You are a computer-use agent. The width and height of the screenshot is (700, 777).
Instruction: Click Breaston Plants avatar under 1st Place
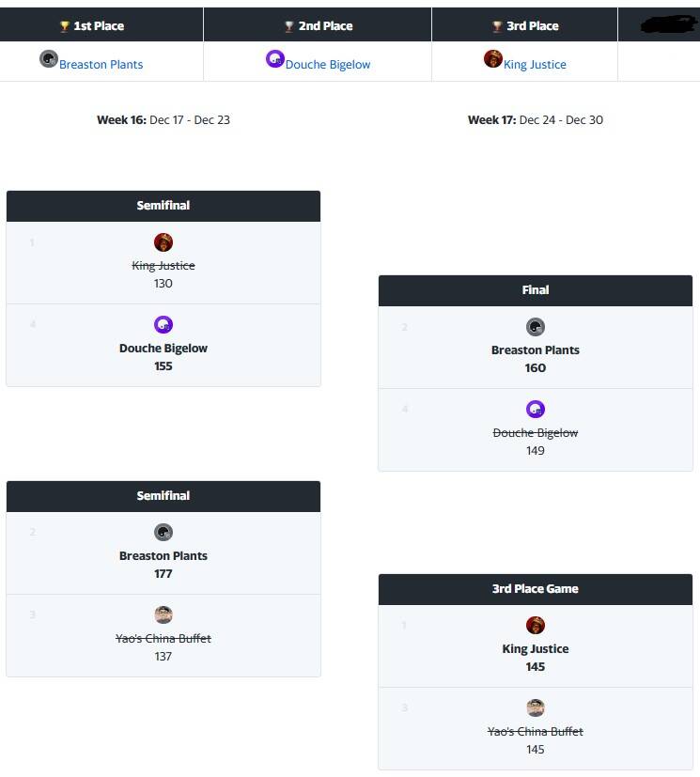tap(49, 59)
